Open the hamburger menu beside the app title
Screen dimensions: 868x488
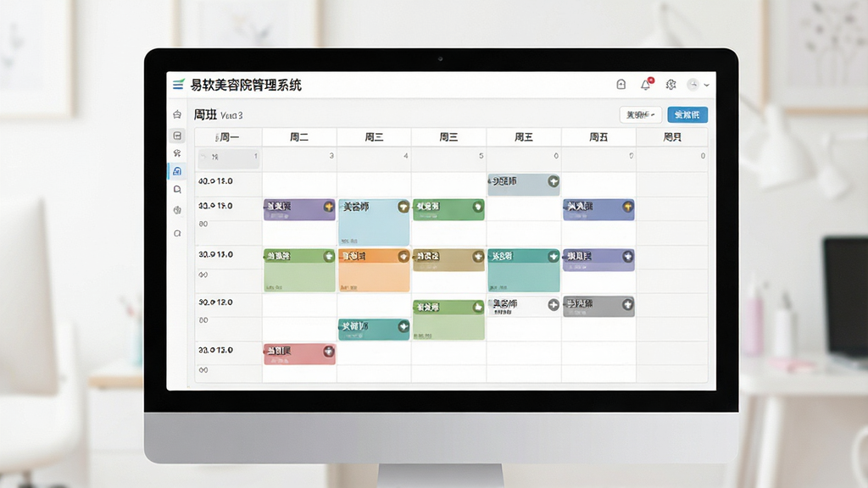[178, 85]
